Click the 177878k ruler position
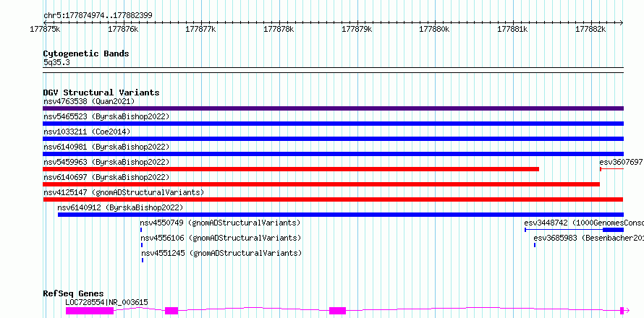This screenshot has height=318, width=644. 279,29
